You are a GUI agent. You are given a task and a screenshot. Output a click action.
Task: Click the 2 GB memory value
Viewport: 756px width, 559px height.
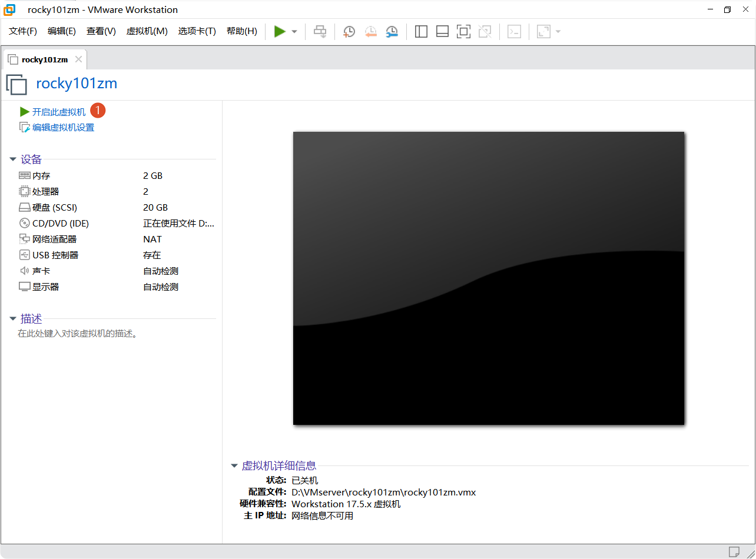(152, 176)
